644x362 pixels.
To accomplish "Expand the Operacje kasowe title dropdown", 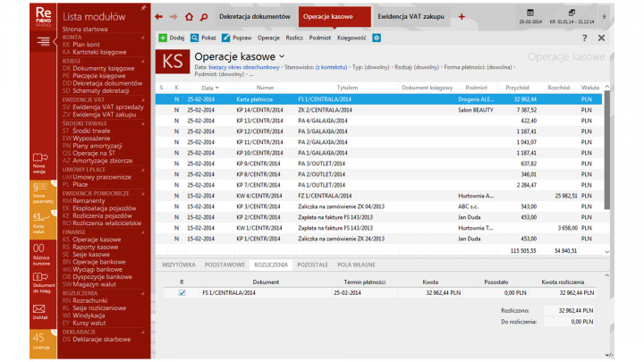I will [x=281, y=56].
